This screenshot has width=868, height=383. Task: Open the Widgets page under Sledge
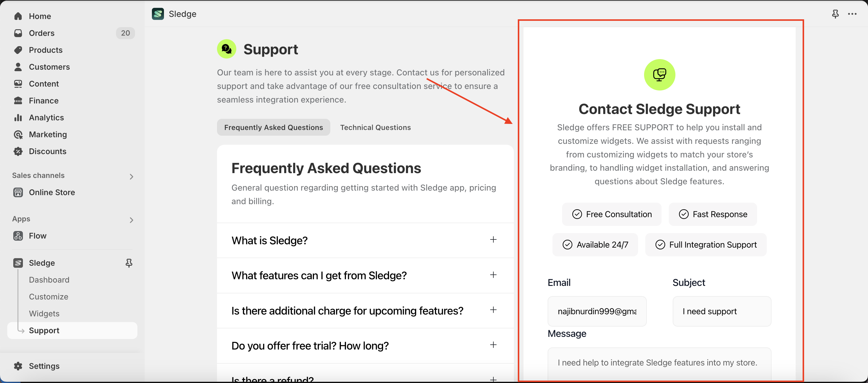tap(44, 314)
